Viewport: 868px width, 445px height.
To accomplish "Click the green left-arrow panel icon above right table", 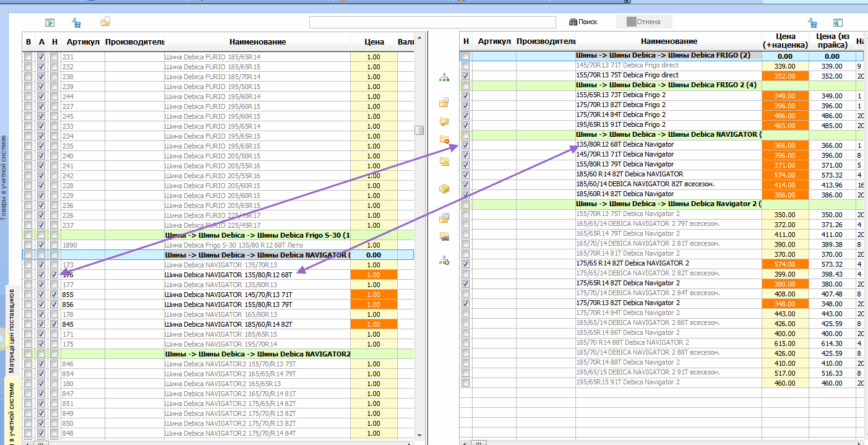I will [x=838, y=22].
